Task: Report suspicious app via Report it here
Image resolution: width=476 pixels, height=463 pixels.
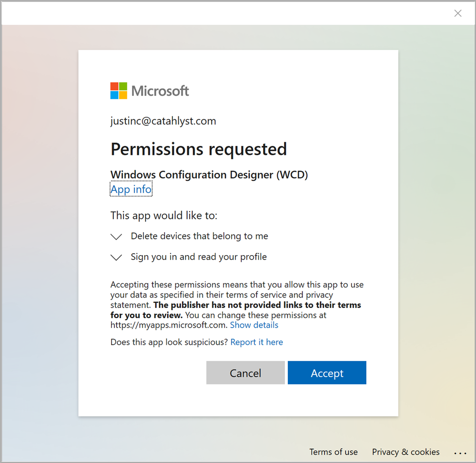Action: click(x=256, y=342)
